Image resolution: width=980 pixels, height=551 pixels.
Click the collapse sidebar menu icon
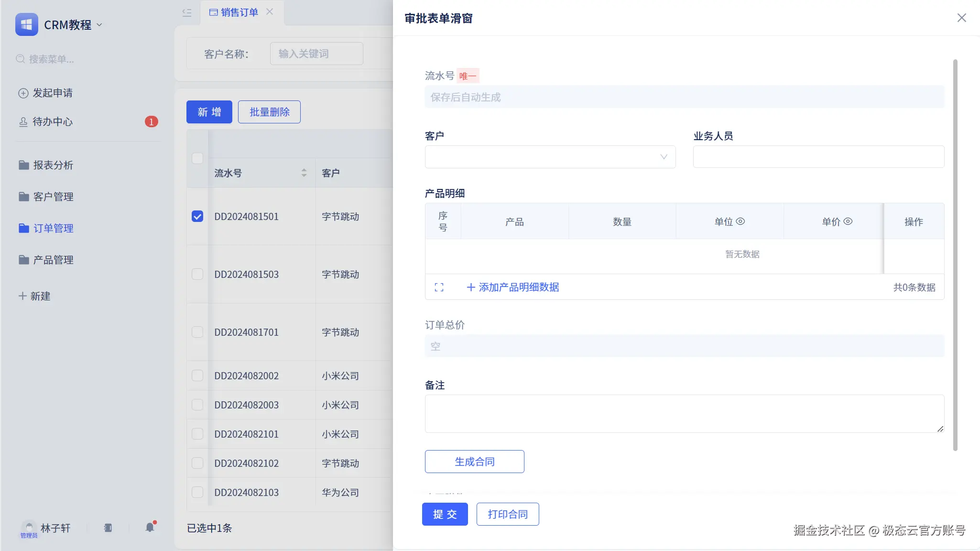(x=187, y=13)
